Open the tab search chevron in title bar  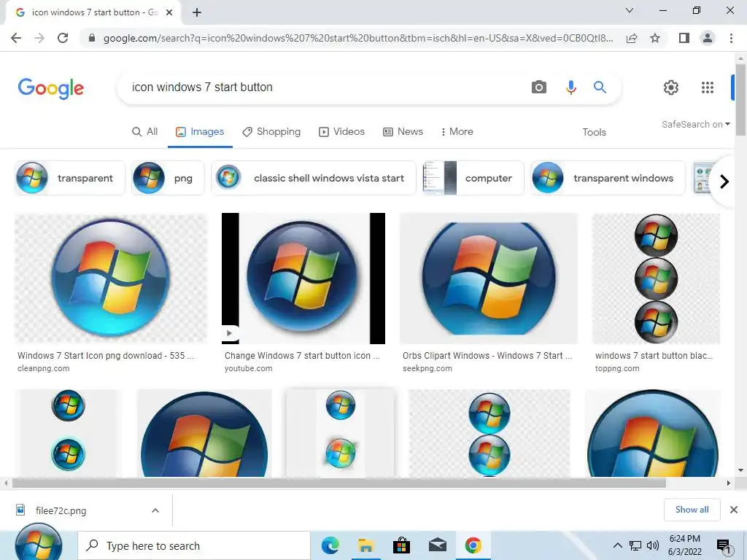pyautogui.click(x=630, y=10)
